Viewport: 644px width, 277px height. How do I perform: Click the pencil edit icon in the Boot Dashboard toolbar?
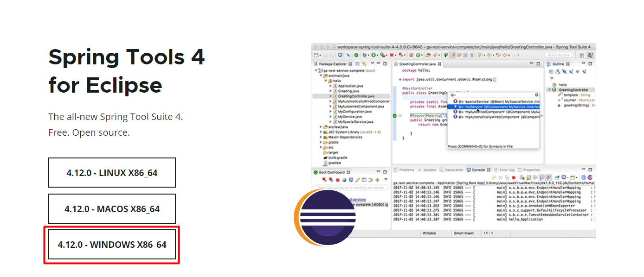(x=358, y=180)
